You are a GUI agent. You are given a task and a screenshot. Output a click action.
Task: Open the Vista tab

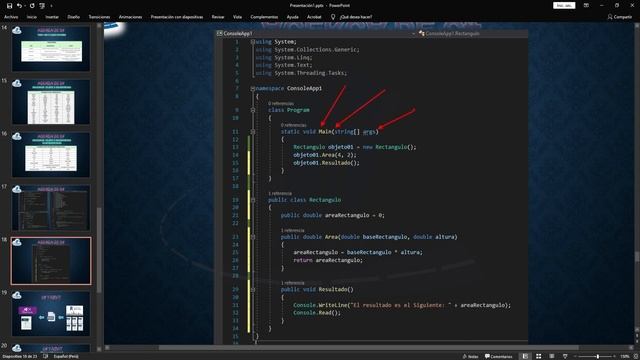tap(237, 17)
